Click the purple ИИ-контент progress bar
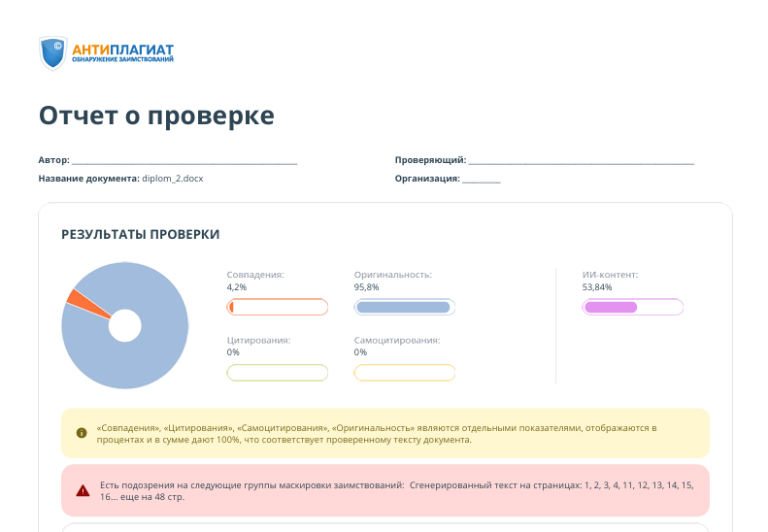This screenshot has width=768, height=532. click(x=632, y=307)
